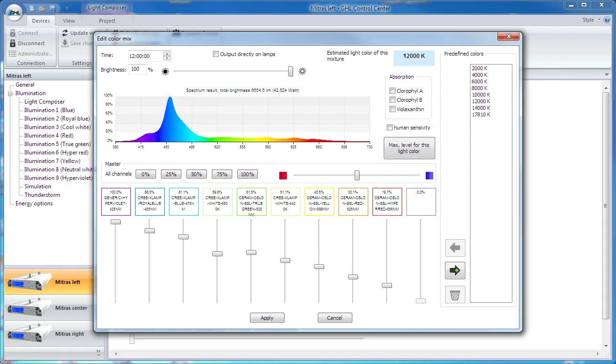Select the Light Composer contextual tab

[107, 8]
